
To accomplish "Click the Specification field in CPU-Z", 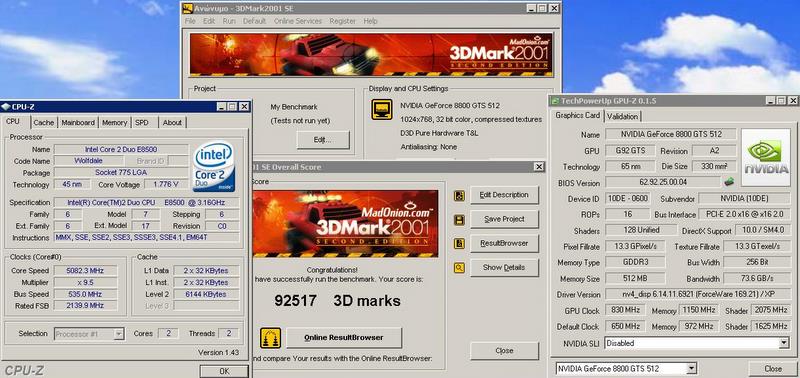I will (x=146, y=203).
